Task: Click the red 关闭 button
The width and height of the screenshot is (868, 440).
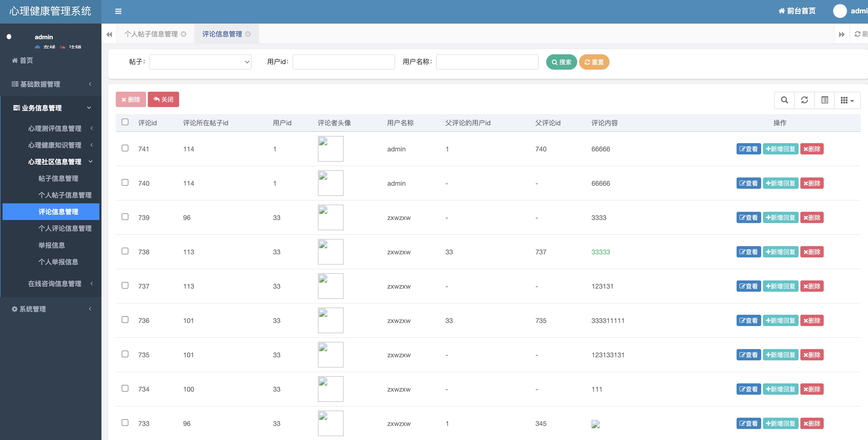Action: click(163, 99)
